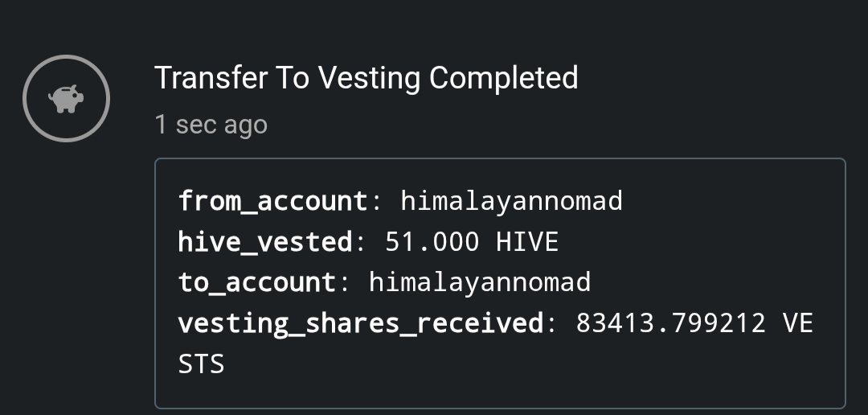The image size is (868, 415).
Task: Select the from_account value himalayannomad
Action: 511,200
